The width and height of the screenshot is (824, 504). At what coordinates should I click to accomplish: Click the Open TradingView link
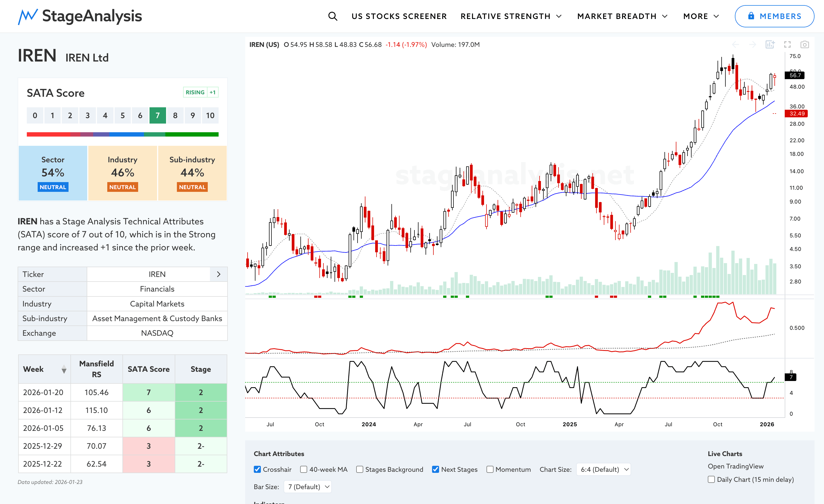coord(735,466)
